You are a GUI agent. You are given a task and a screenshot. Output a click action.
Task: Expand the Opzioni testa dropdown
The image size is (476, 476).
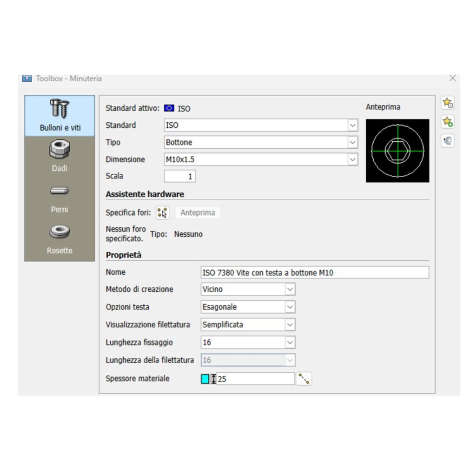(x=248, y=307)
